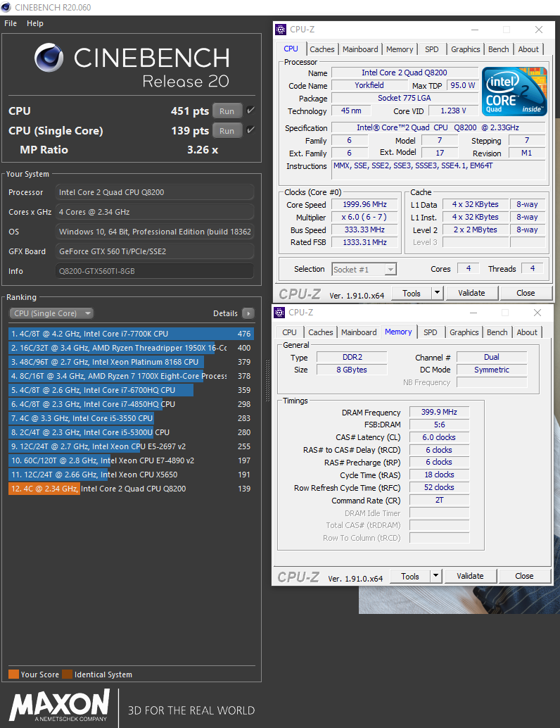
Task: Expand Tools dropdown arrow in lower CPU-Z
Action: pyautogui.click(x=435, y=576)
